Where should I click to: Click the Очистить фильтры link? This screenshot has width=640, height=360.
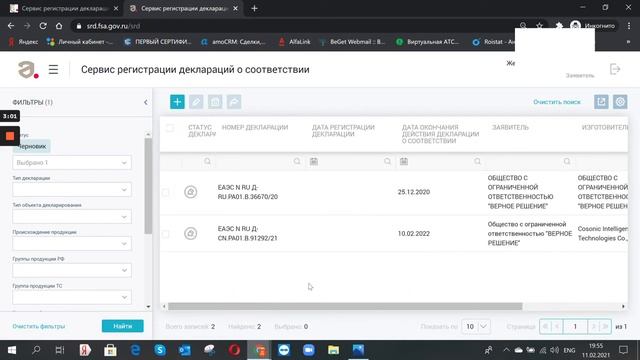[39, 326]
